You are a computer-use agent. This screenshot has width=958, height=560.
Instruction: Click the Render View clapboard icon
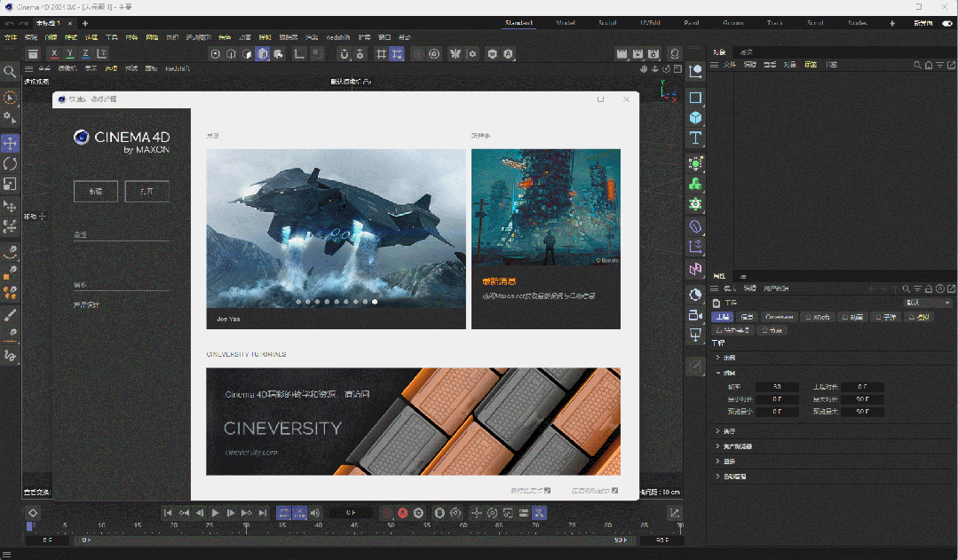[x=622, y=54]
